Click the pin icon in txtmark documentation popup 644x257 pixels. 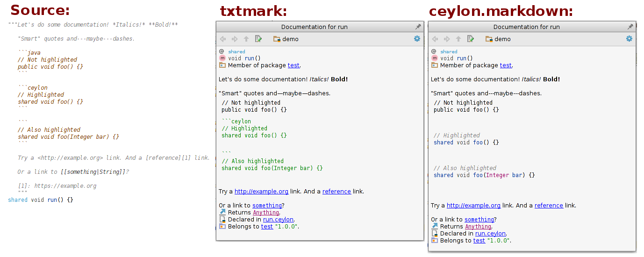click(x=418, y=27)
